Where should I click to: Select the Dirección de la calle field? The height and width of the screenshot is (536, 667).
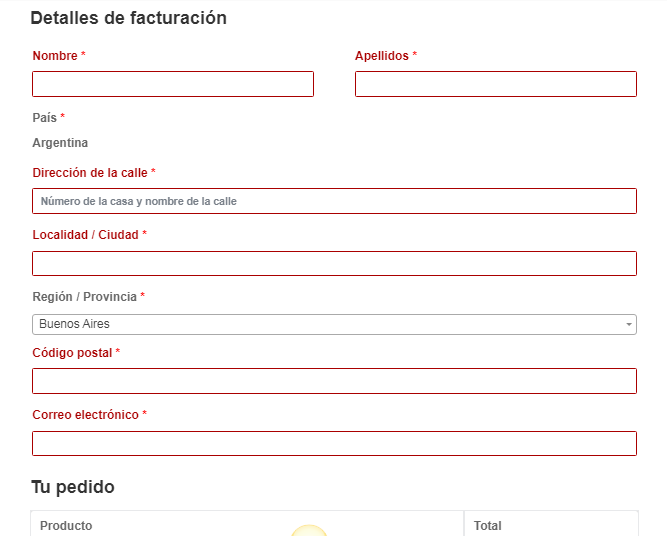tap(334, 201)
